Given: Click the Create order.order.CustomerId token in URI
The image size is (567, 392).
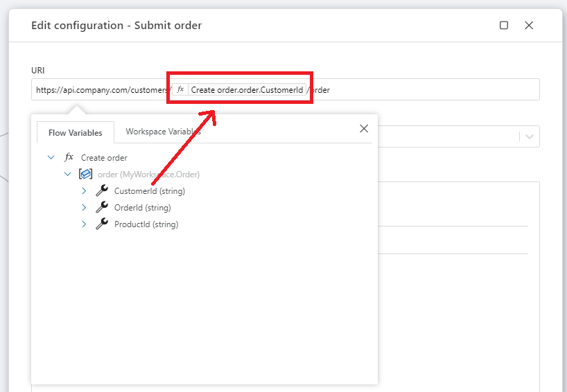Looking at the screenshot, I should pos(247,90).
